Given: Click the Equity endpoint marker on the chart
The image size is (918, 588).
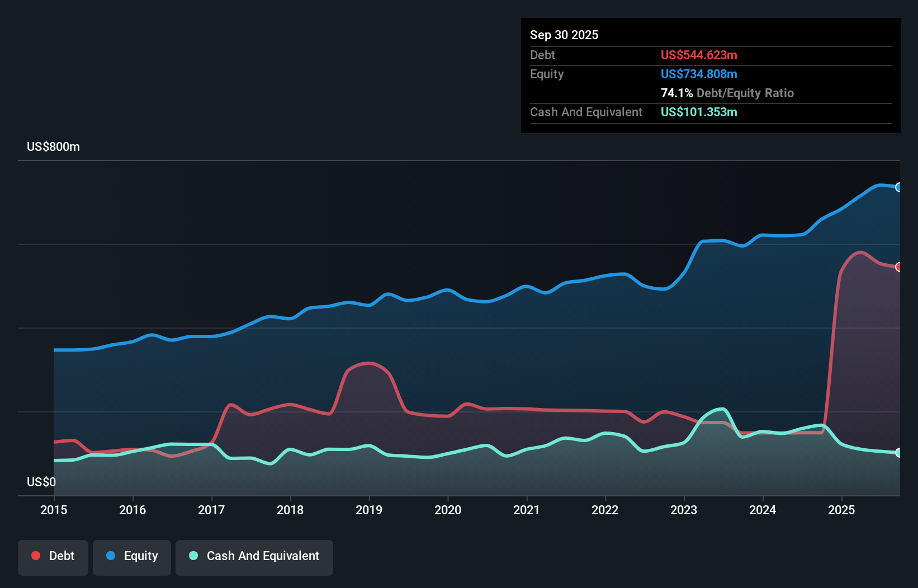Looking at the screenshot, I should 899,187.
